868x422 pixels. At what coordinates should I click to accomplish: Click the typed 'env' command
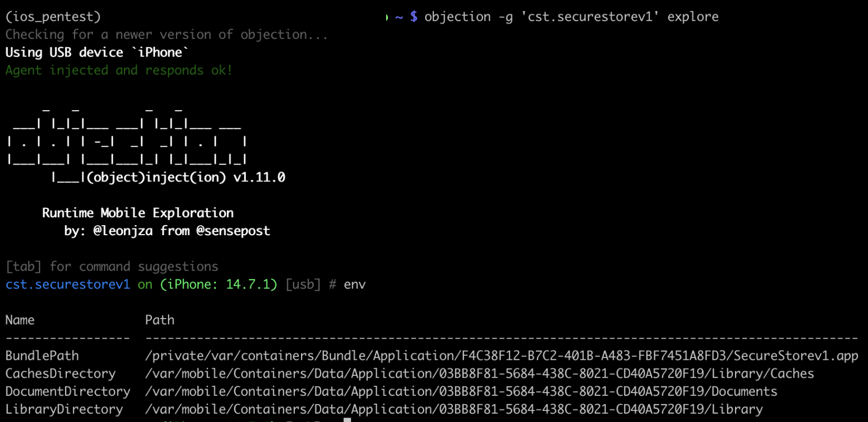pos(354,285)
